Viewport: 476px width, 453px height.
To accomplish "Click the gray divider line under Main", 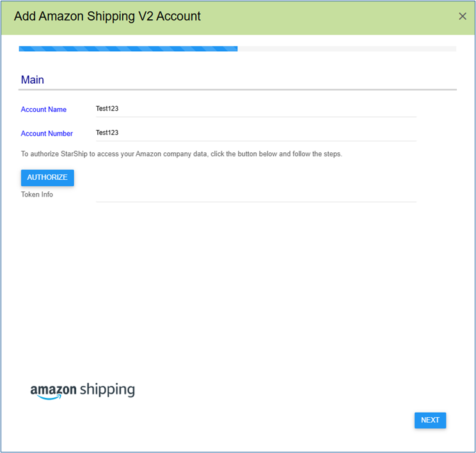I will pyautogui.click(x=237, y=90).
